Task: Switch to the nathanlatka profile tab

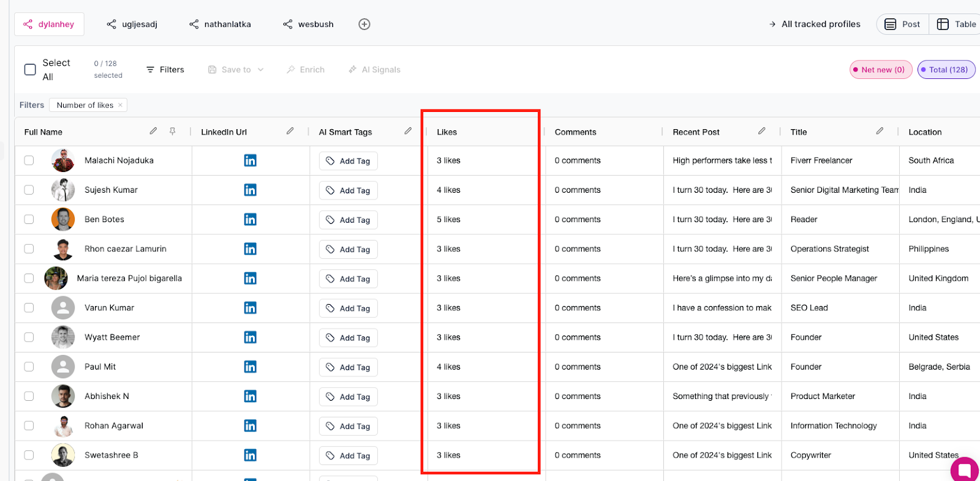Action: (x=221, y=24)
